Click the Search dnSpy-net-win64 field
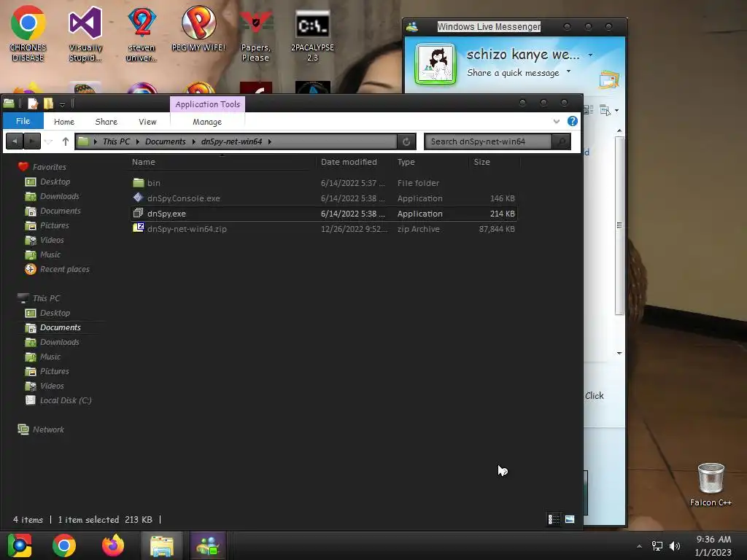This screenshot has height=560, width=747. pyautogui.click(x=488, y=141)
